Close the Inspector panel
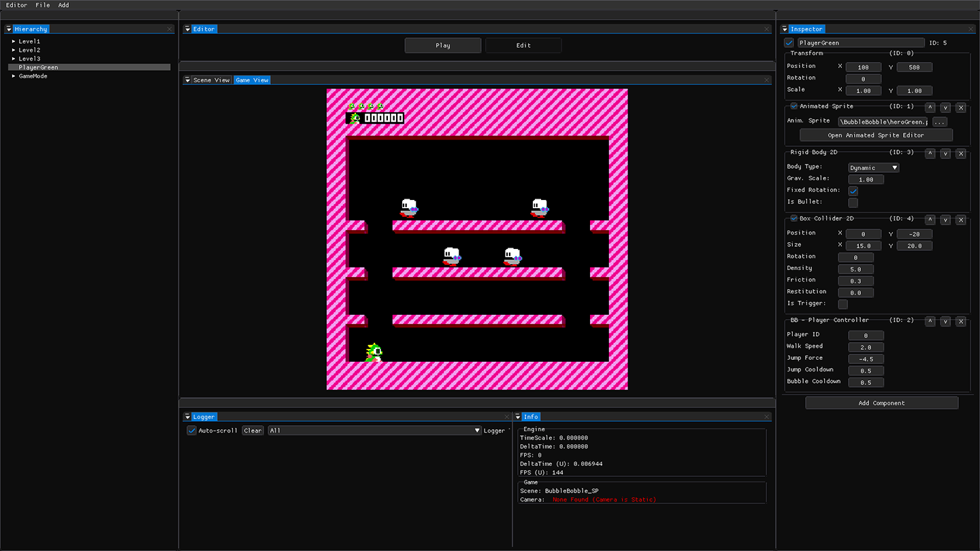 (971, 29)
